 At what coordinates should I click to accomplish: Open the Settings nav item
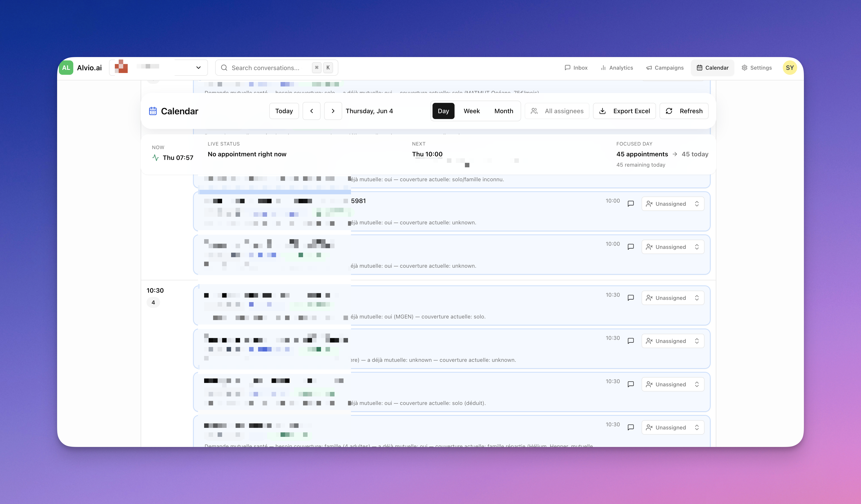click(756, 68)
